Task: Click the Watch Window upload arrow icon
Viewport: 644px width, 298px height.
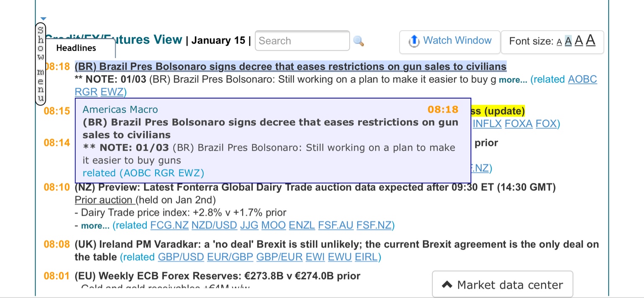Action: 414,41
